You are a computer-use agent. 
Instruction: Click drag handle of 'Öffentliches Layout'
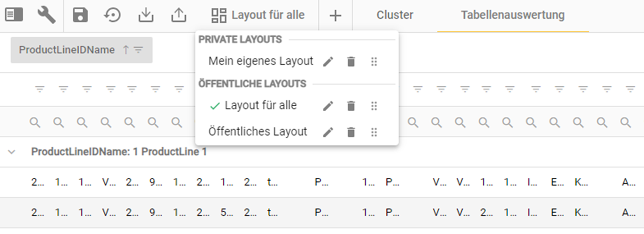click(x=374, y=133)
